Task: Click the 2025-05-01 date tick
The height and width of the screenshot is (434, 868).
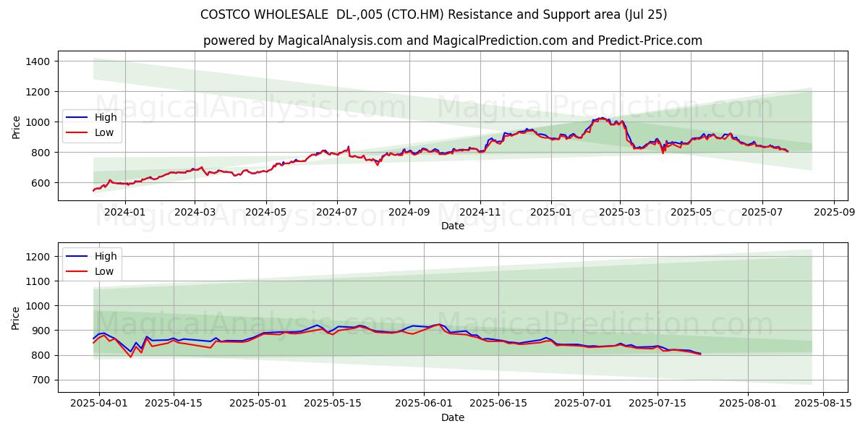Action: coord(258,403)
